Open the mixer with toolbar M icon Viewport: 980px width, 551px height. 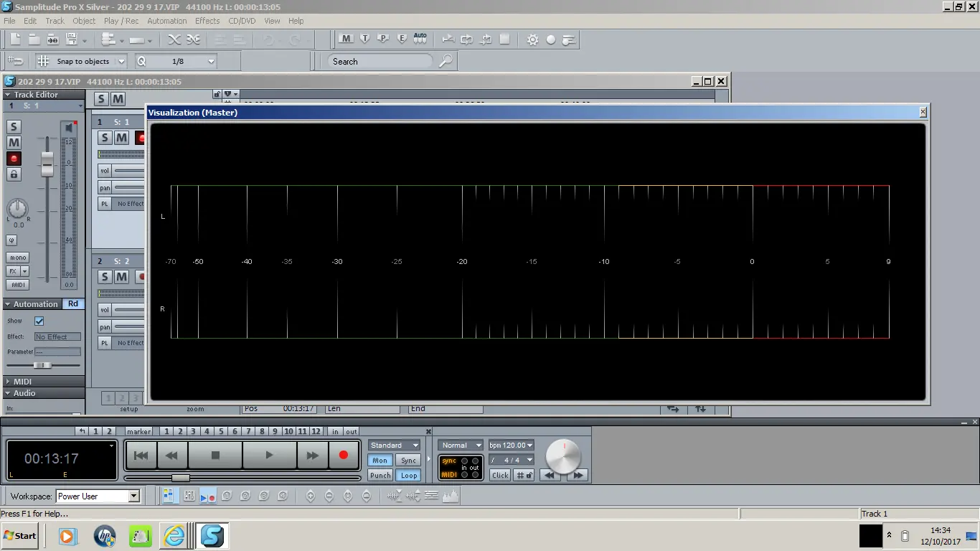point(346,39)
